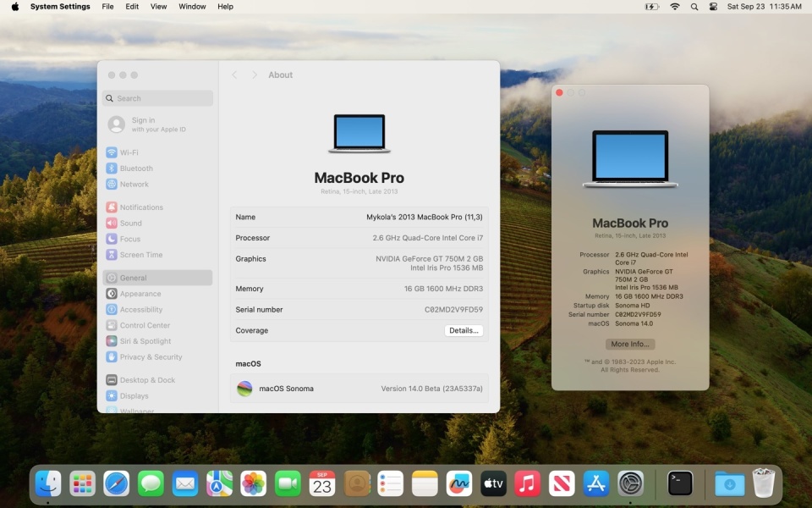Launch Safari from the Dock
The width and height of the screenshot is (812, 508).
click(117, 484)
